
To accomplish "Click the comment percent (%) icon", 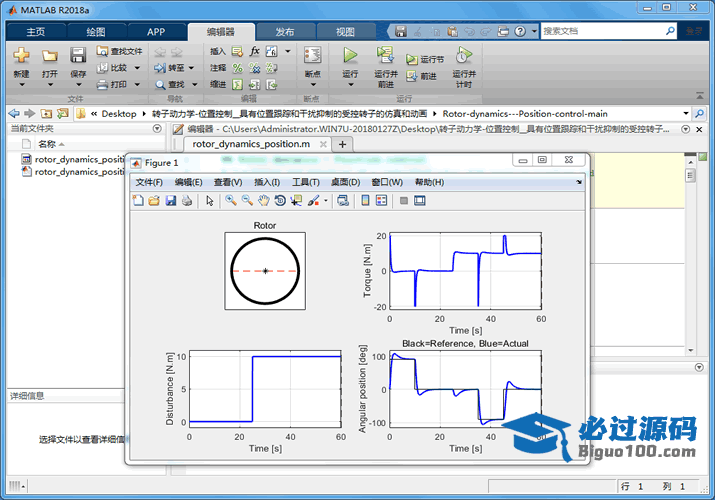I will coord(238,68).
